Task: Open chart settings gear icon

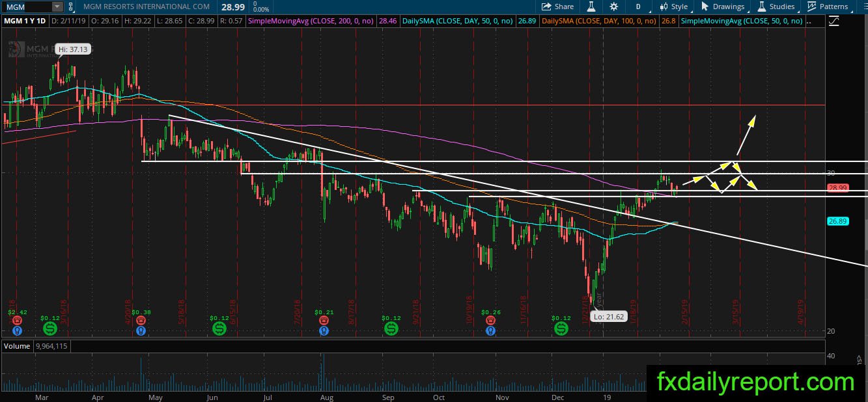Action: pyautogui.click(x=613, y=7)
